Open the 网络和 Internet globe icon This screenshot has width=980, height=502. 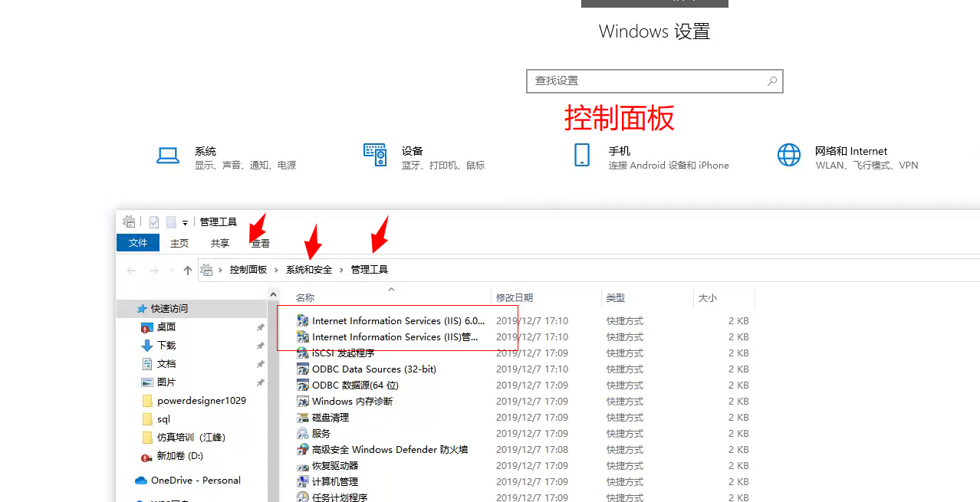click(x=789, y=155)
